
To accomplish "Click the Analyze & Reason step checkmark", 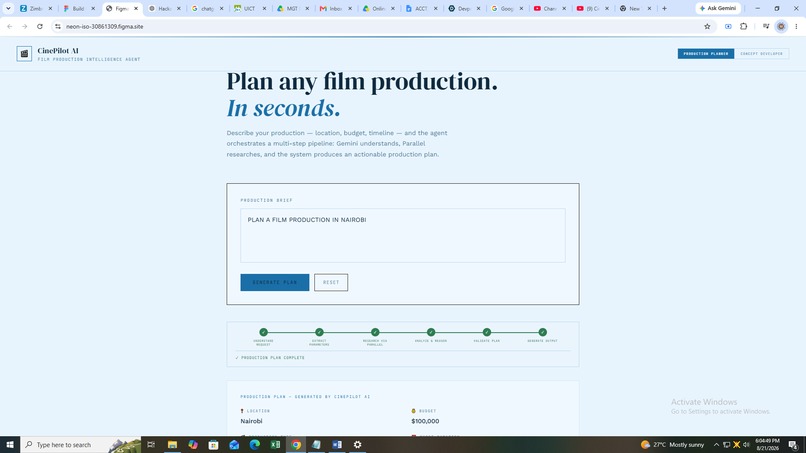I will 431,332.
